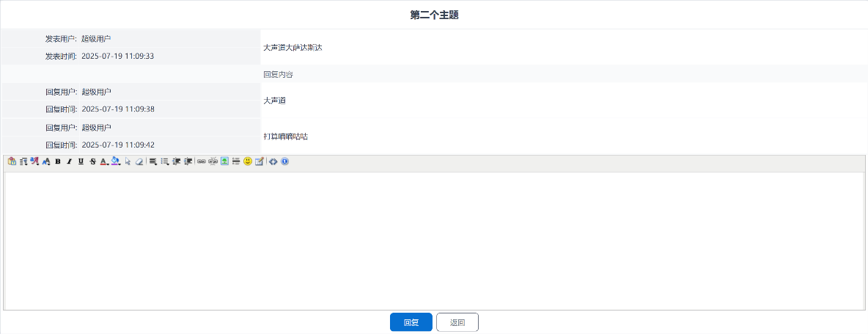Click the reply time 2025-07-19 11:09:42
The width and height of the screenshot is (868, 334).
(118, 145)
